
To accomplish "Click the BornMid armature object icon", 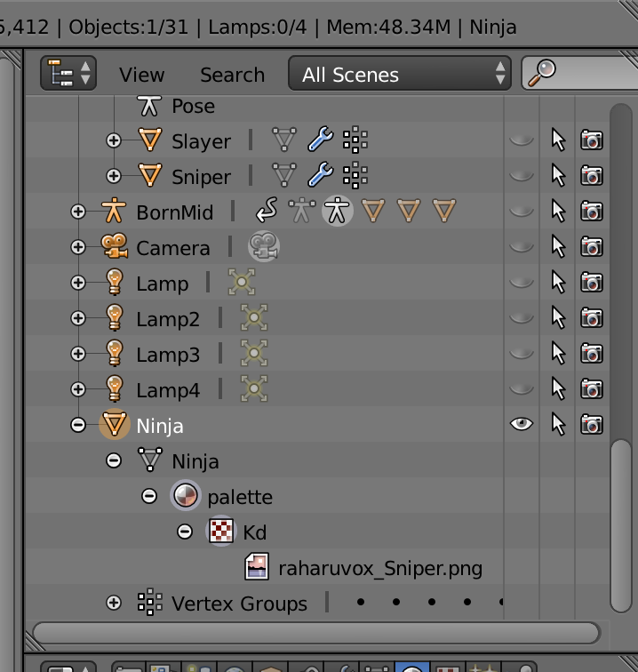I will 113,212.
